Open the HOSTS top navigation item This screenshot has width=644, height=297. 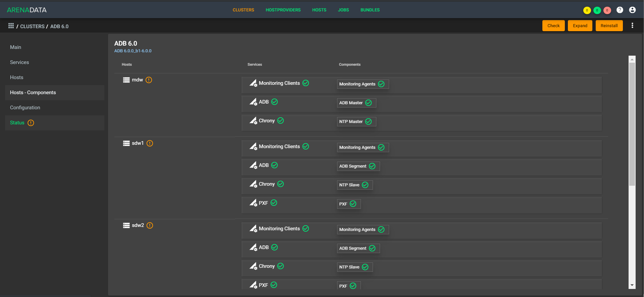[319, 10]
